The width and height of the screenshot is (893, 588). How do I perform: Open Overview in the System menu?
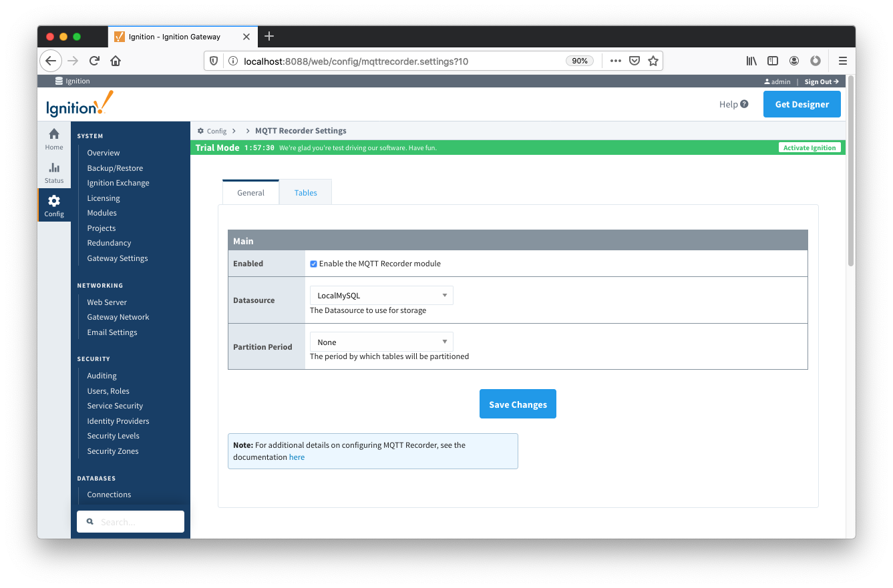104,153
